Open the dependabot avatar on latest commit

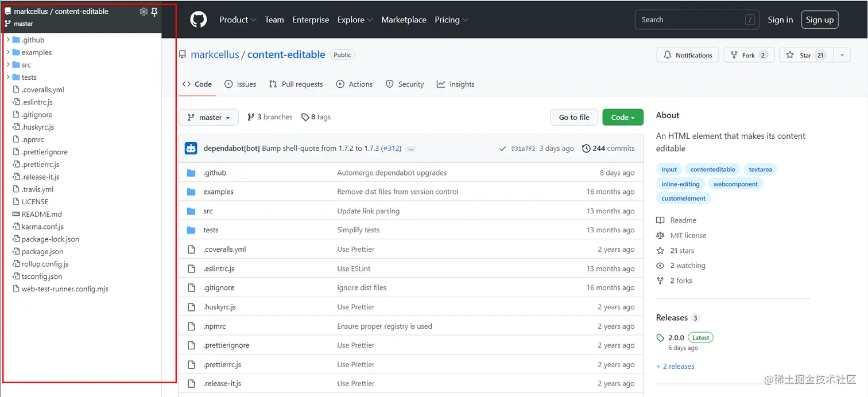[191, 148]
